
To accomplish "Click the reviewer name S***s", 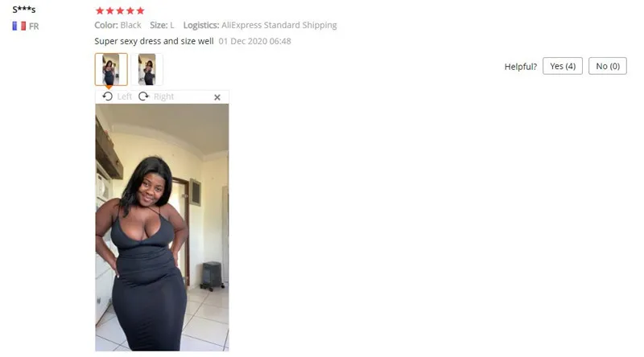I will (x=24, y=10).
